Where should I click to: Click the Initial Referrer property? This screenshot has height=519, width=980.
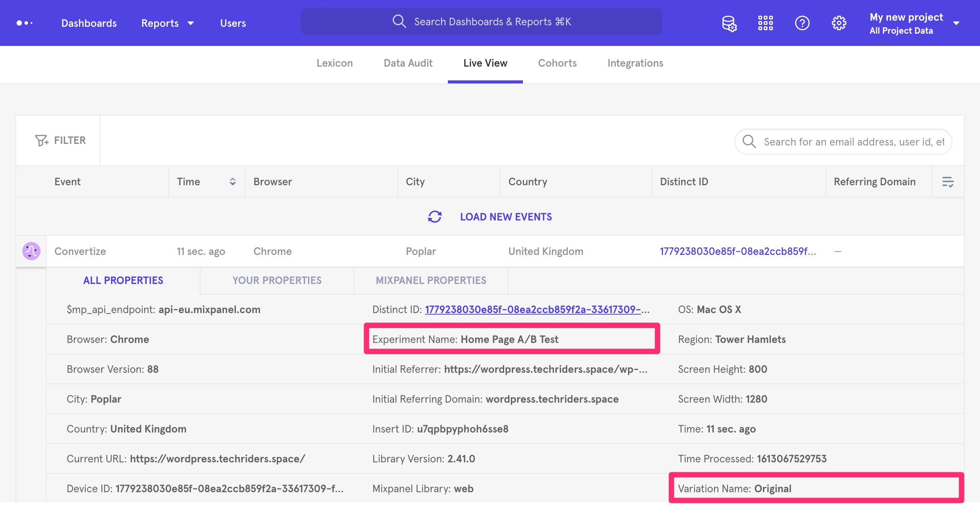(510, 369)
